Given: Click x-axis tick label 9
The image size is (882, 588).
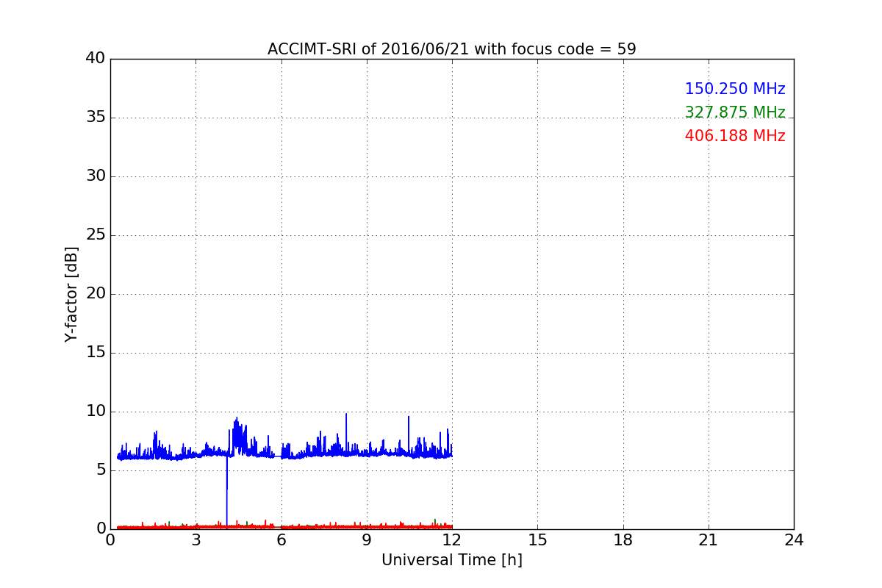Looking at the screenshot, I should pyautogui.click(x=367, y=541).
